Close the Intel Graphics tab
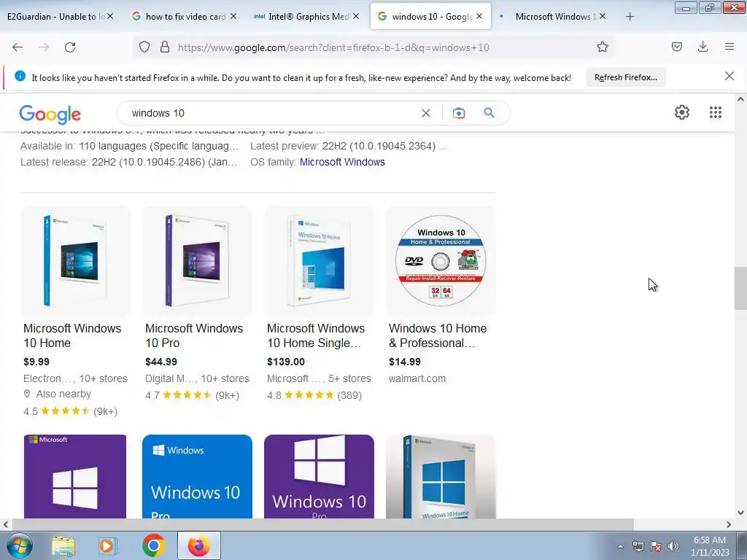Viewport: 747px width, 560px height. point(356,16)
